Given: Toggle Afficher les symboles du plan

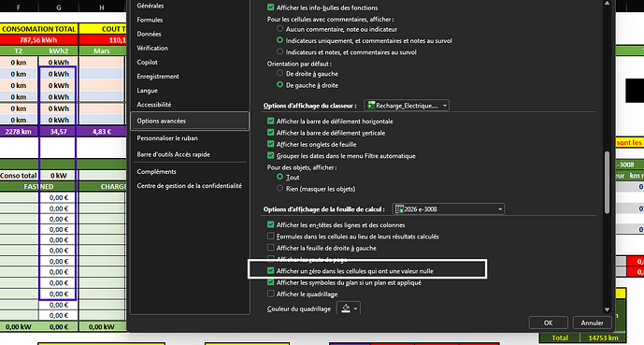Looking at the screenshot, I should [x=270, y=282].
